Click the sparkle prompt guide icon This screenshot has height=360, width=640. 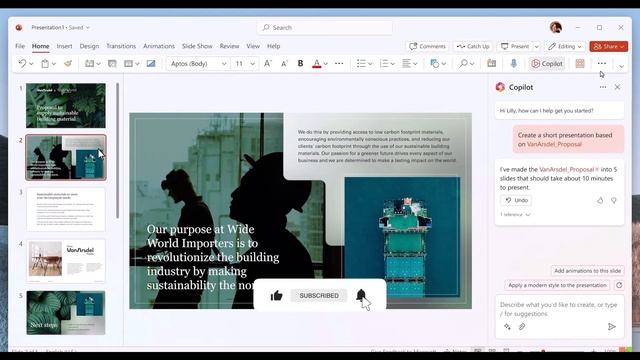507,327
